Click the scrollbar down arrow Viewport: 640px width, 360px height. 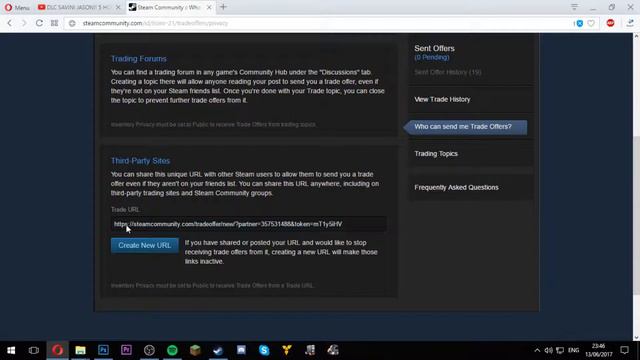[636, 337]
